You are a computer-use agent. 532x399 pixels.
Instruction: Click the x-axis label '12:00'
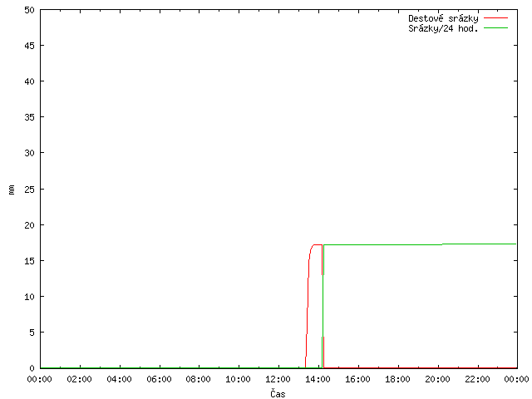click(x=278, y=379)
